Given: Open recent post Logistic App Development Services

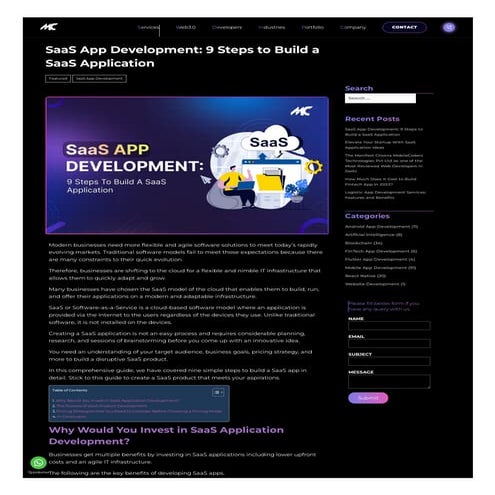Looking at the screenshot, I should (x=385, y=195).
